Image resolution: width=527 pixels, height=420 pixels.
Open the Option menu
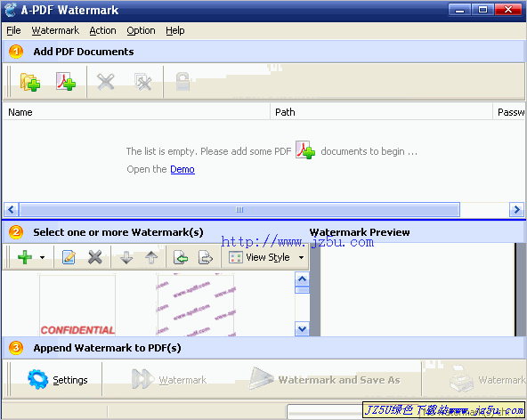point(141,30)
